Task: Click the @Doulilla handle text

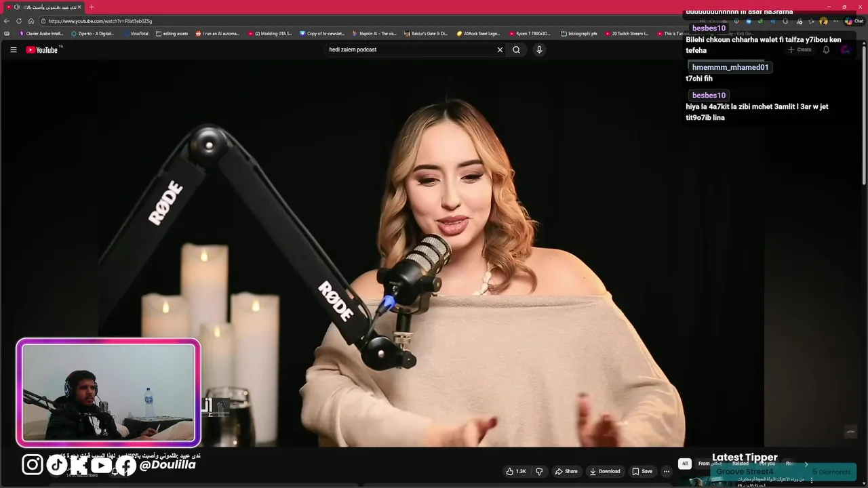Action: tap(167, 465)
